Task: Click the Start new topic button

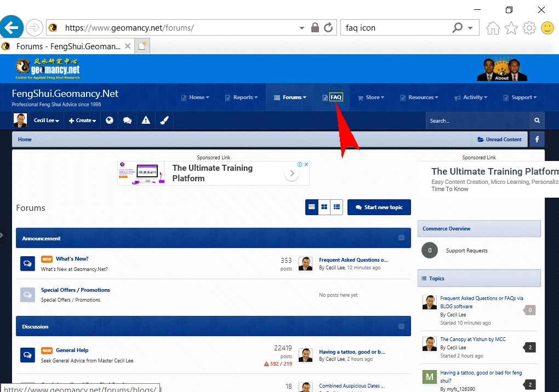Action: pyautogui.click(x=379, y=207)
